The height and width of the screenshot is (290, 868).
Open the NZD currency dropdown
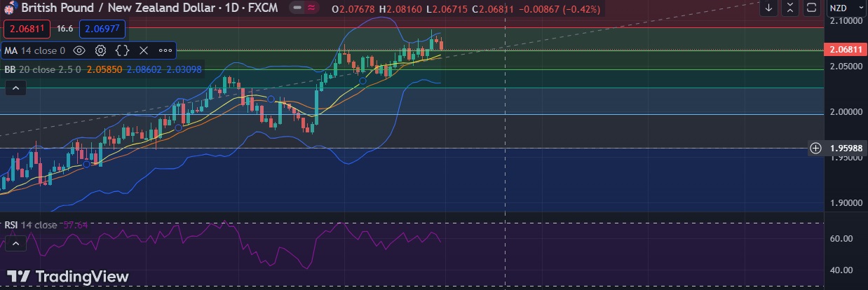coord(845,8)
